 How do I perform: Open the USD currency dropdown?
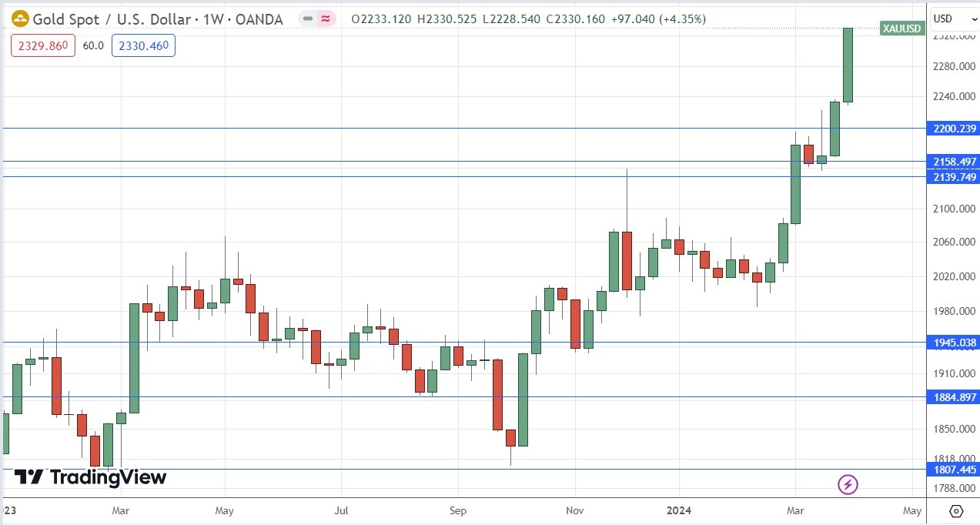click(954, 18)
